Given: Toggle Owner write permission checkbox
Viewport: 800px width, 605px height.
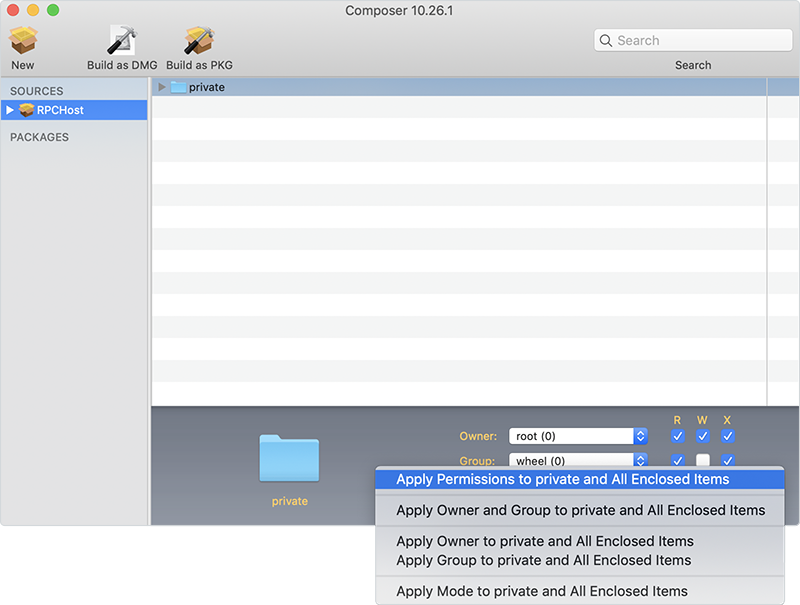Looking at the screenshot, I should tap(703, 436).
